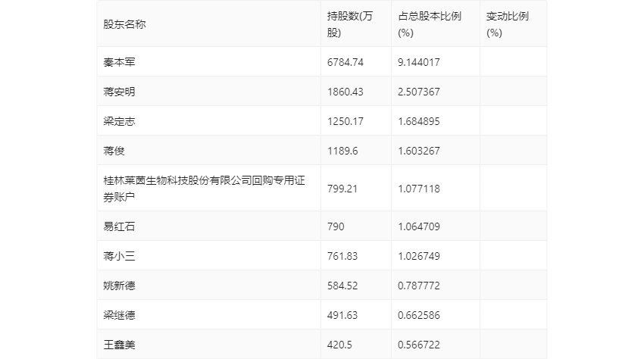Select shareholder name 梁定志
The width and height of the screenshot is (644, 359).
tap(119, 121)
